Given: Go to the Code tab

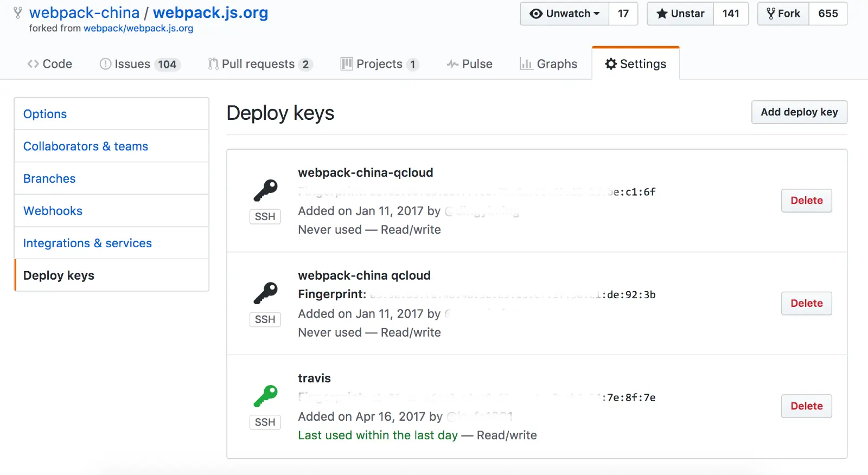Looking at the screenshot, I should click(50, 64).
